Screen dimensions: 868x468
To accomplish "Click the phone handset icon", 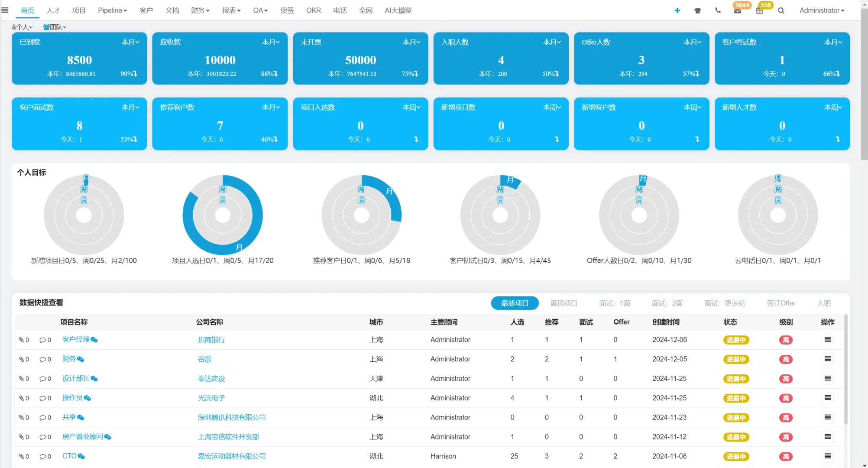I will click(718, 10).
